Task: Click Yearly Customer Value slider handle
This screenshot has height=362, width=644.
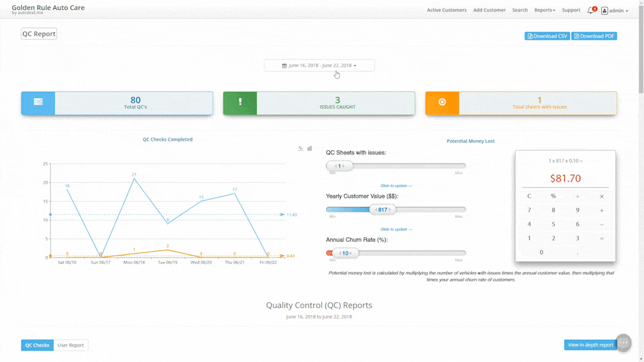Action: 382,209
